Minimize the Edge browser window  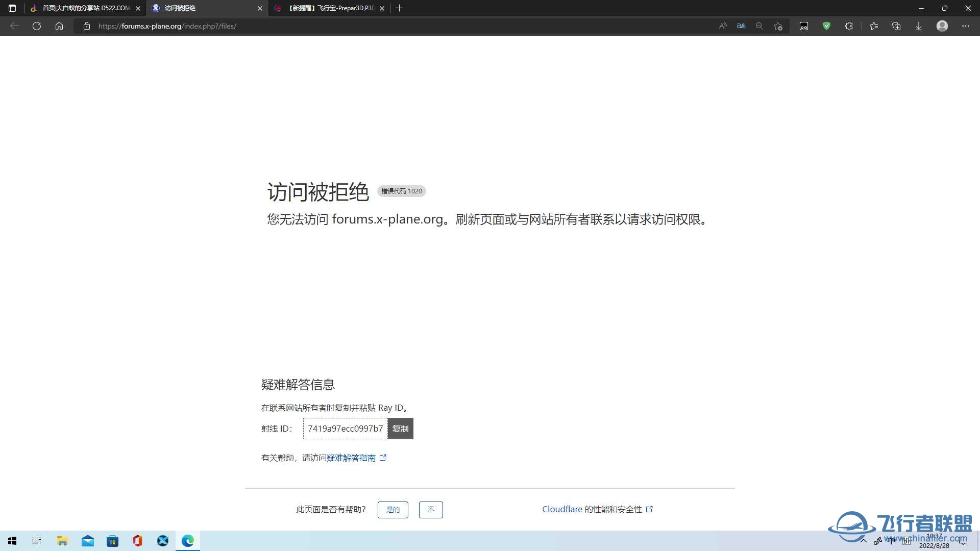tap(921, 8)
